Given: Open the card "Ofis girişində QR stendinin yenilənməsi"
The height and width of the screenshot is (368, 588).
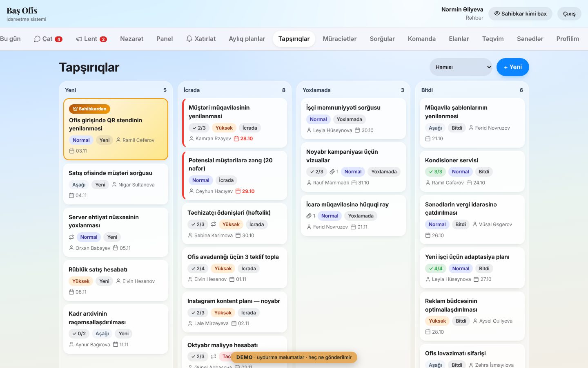Looking at the screenshot, I should [116, 129].
